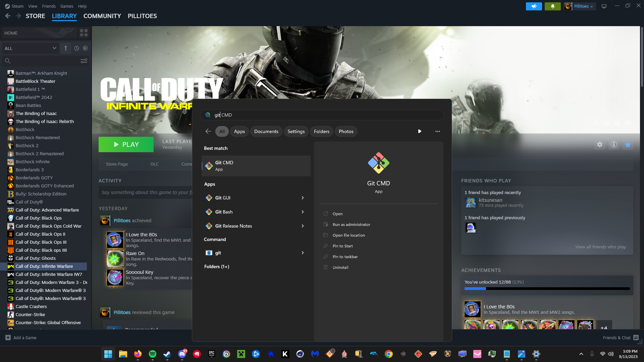Open Pillitoes account dropdown
Screen dimensions: 644x362
[x=583, y=6]
